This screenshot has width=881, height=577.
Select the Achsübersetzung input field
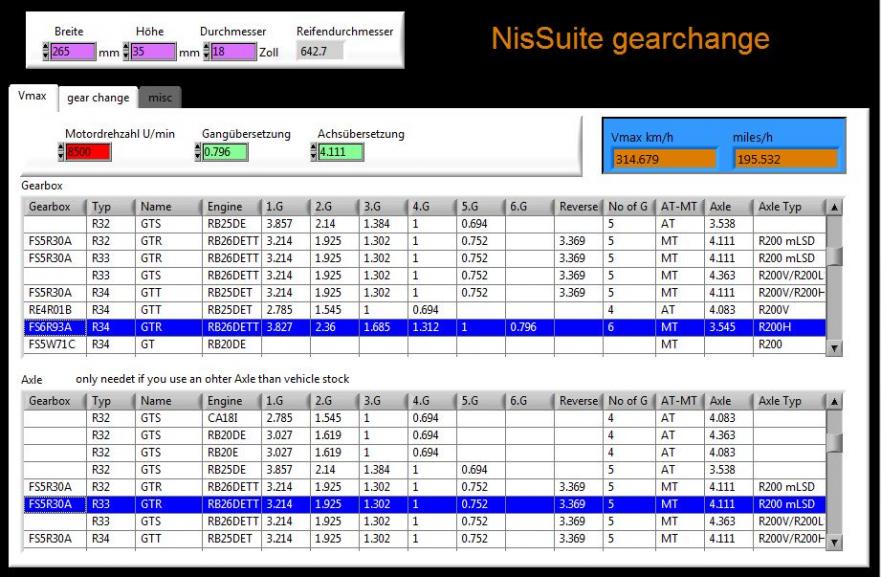tap(341, 153)
